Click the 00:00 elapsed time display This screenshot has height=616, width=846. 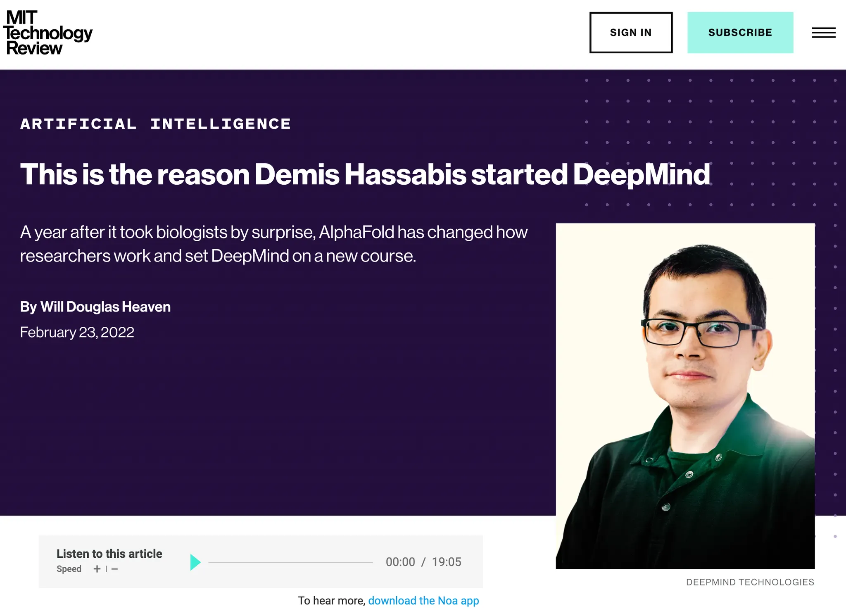pos(400,562)
